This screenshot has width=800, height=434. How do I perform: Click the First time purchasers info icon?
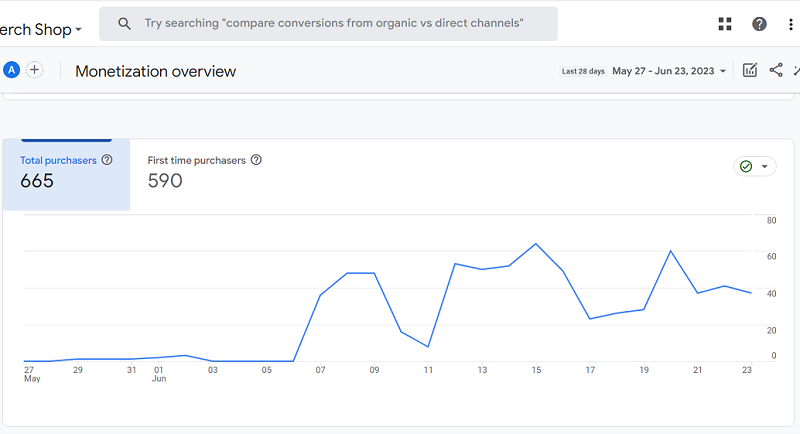(256, 160)
